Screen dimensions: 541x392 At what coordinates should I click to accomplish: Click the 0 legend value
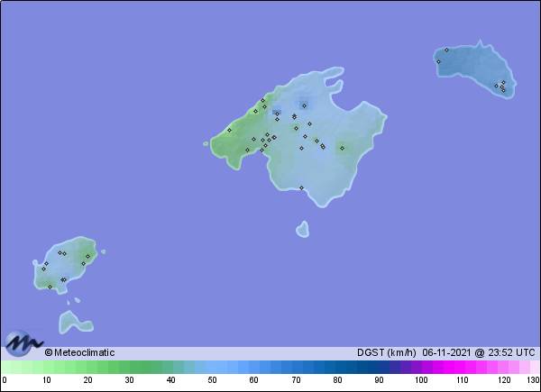tap(5, 380)
